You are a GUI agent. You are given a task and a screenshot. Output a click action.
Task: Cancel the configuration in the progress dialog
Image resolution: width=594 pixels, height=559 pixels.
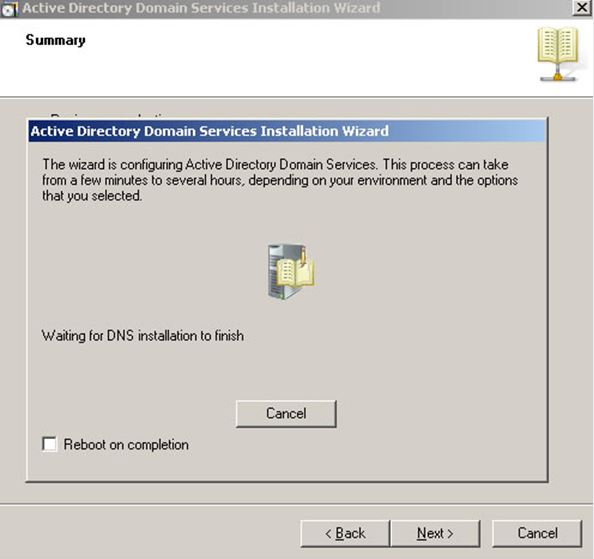click(286, 414)
